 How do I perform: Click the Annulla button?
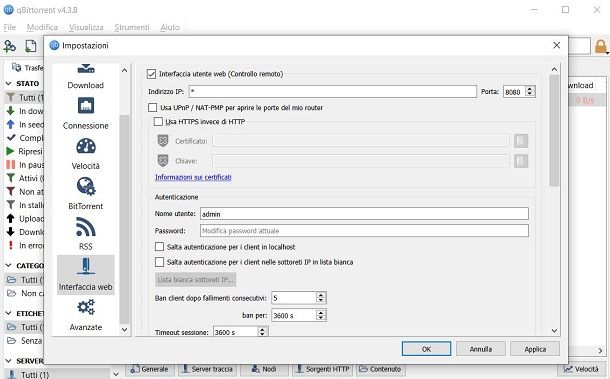[481, 349]
